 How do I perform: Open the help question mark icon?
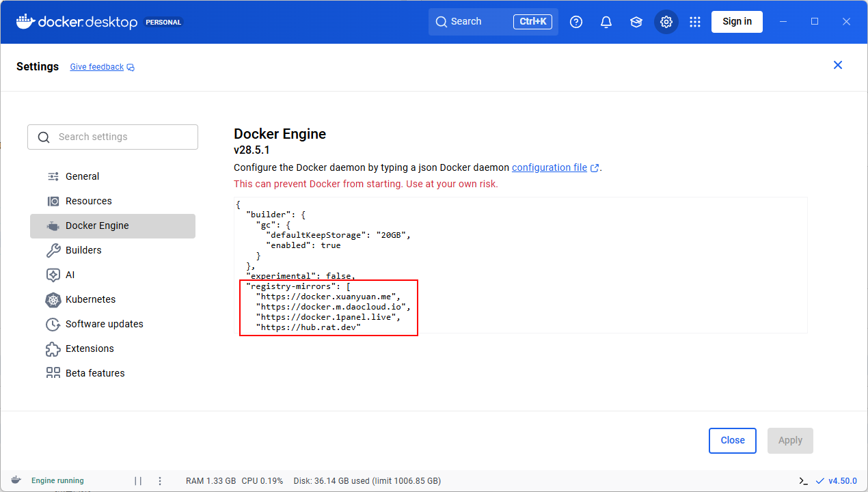576,22
